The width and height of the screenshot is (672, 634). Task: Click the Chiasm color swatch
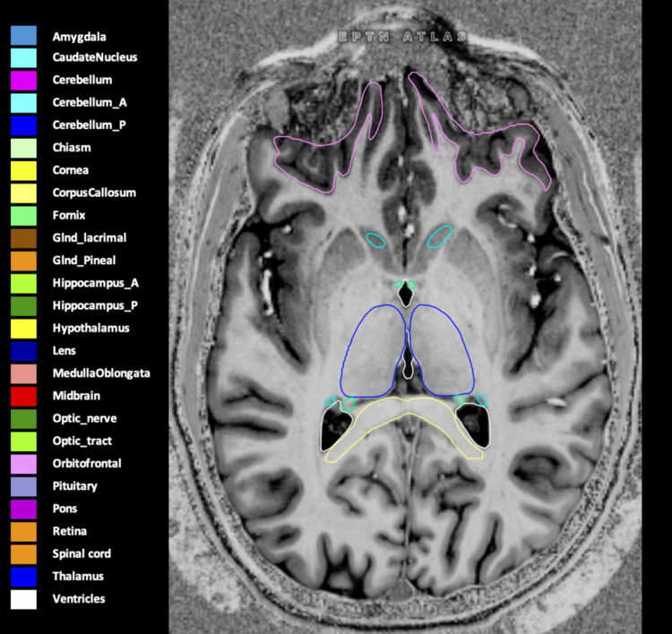point(23,149)
